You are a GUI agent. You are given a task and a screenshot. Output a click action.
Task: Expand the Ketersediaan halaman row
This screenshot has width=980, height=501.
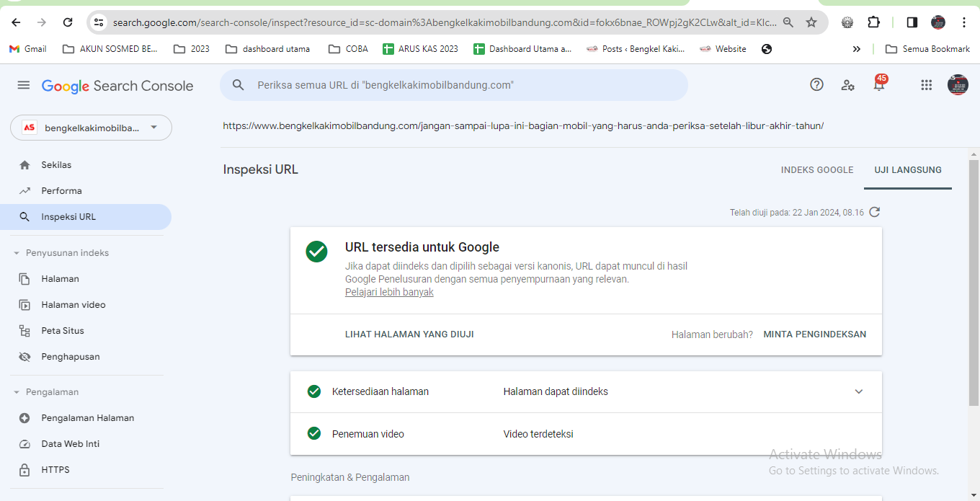858,391
